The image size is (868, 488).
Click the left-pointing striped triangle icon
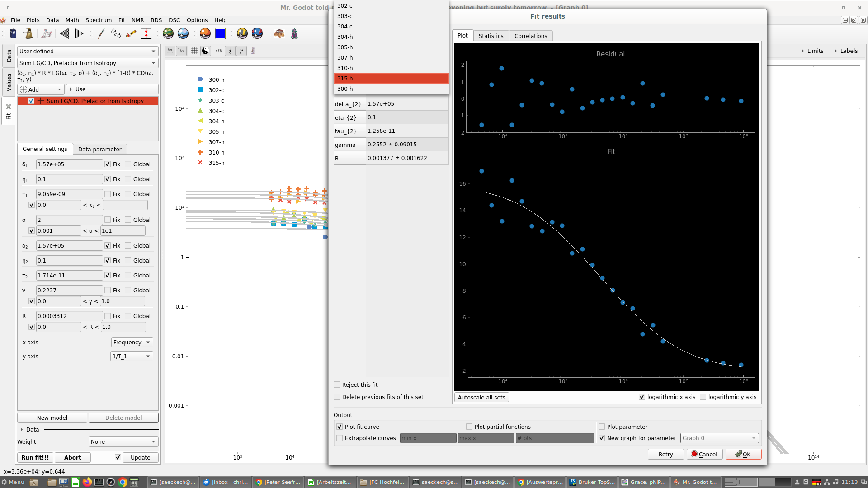pyautogui.click(x=64, y=33)
